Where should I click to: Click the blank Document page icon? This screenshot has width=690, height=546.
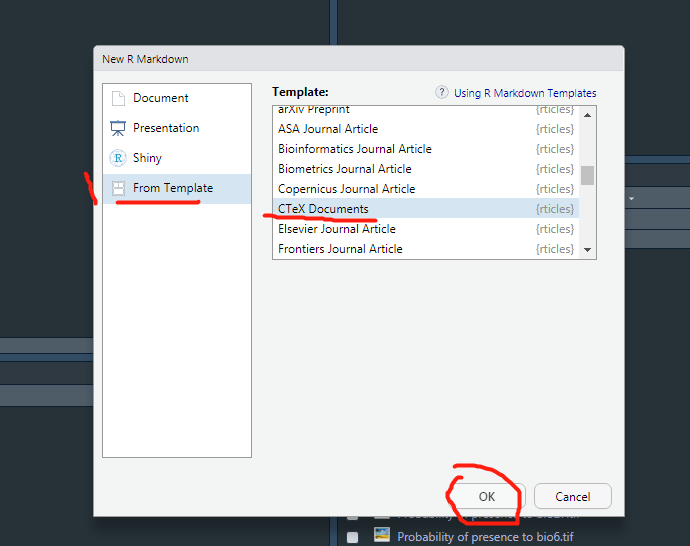118,98
